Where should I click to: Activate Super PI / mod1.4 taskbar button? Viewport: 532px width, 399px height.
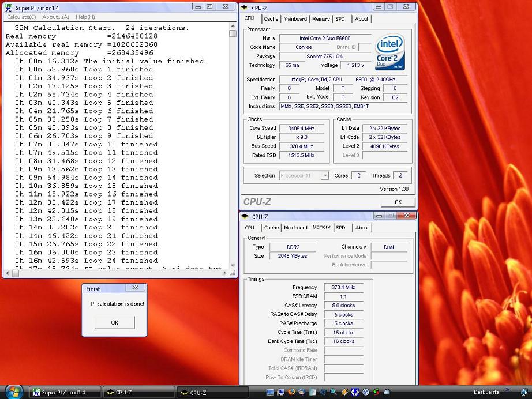pos(65,392)
